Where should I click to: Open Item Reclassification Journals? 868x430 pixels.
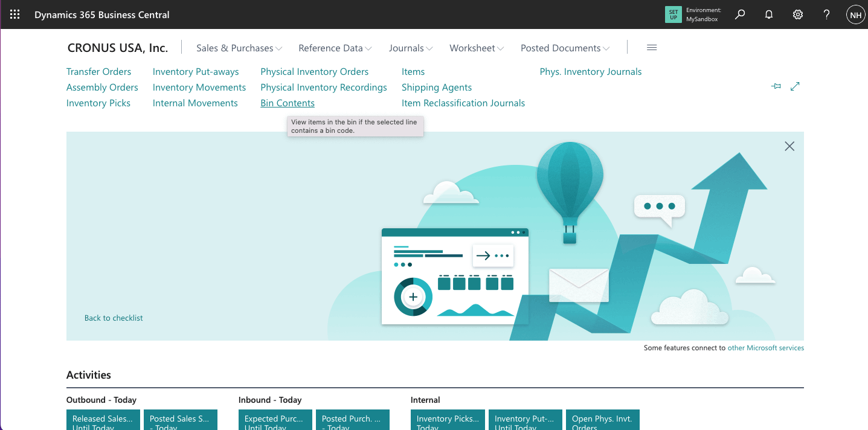click(463, 103)
